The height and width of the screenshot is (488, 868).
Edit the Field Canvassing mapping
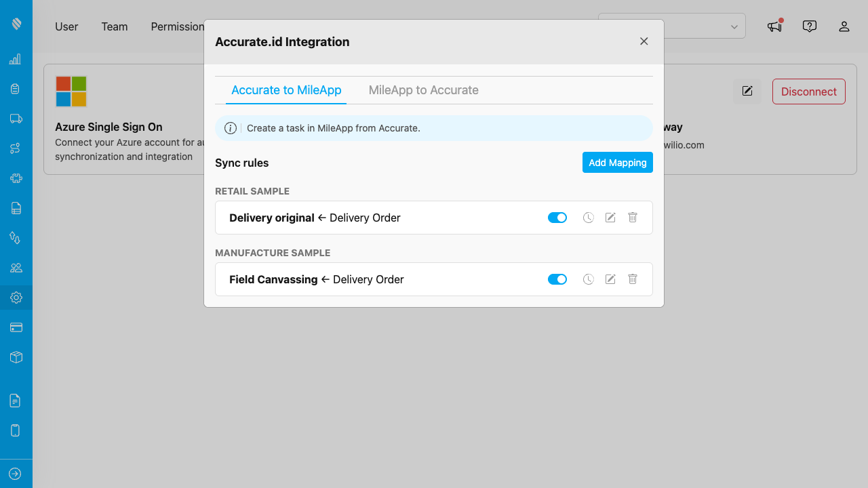[x=610, y=279]
